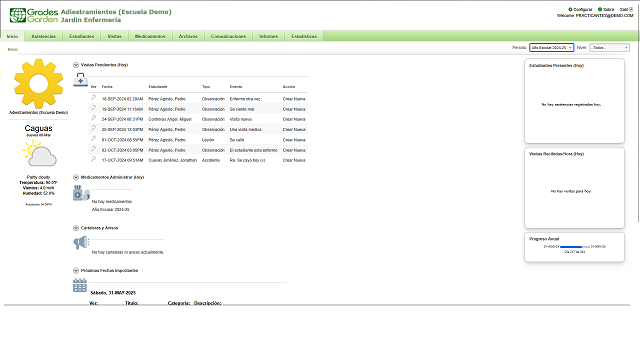640x360 pixels.
Task: Click the magnifier icon for 'Una visita medica'
Action: [x=93, y=128]
